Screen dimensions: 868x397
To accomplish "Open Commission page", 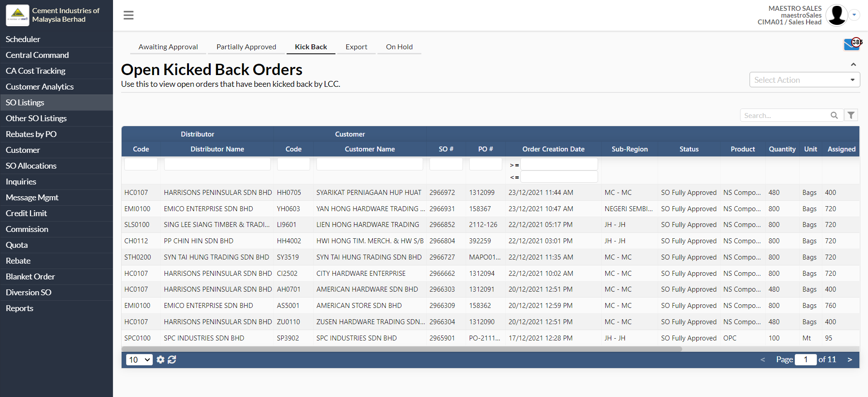I will (x=57, y=229).
